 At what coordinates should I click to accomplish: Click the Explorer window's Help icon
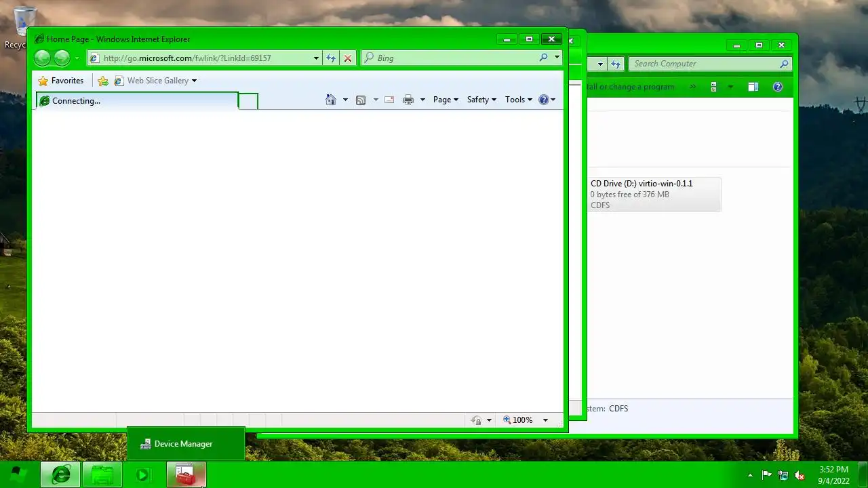(778, 87)
